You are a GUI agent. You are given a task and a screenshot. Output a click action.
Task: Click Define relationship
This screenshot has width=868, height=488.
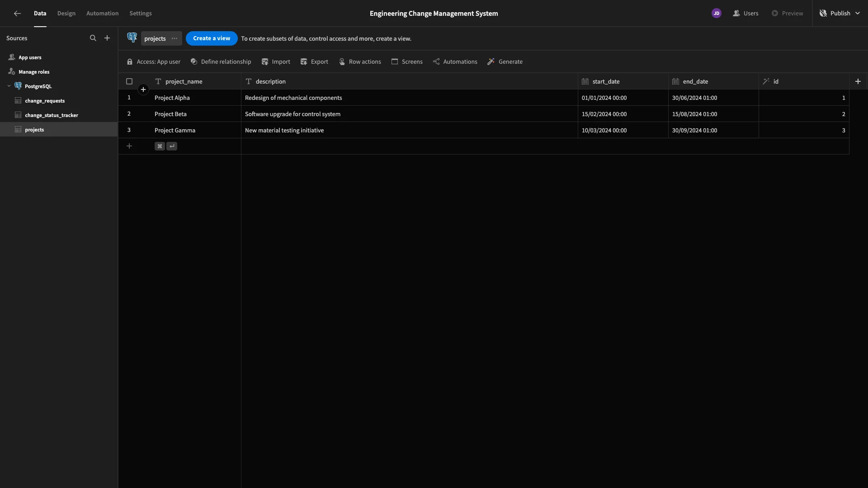click(x=221, y=62)
